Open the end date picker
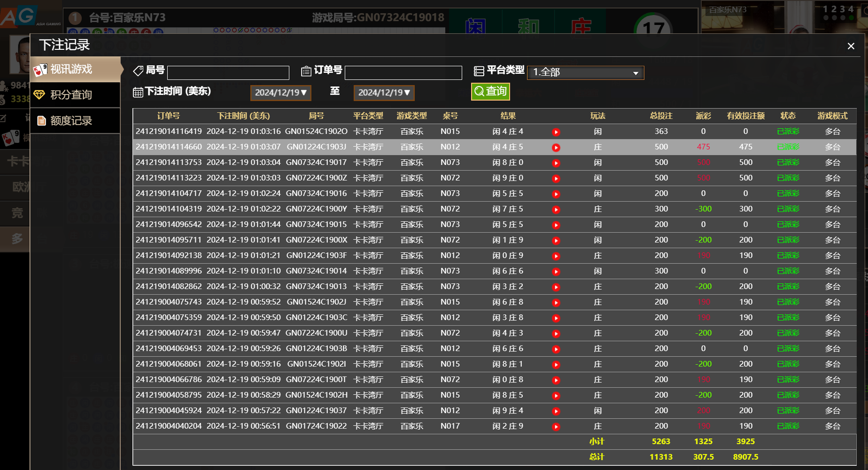868x470 pixels. (384, 93)
